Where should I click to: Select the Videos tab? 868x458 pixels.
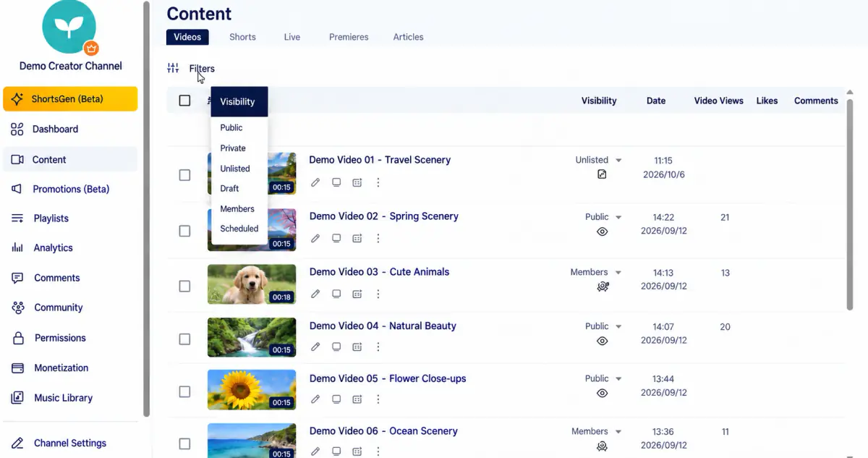tap(187, 37)
